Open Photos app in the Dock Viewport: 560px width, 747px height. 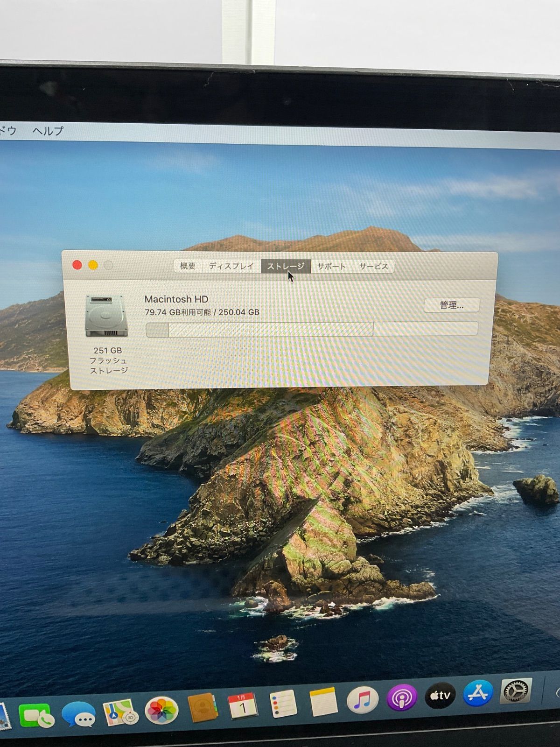coord(161,710)
